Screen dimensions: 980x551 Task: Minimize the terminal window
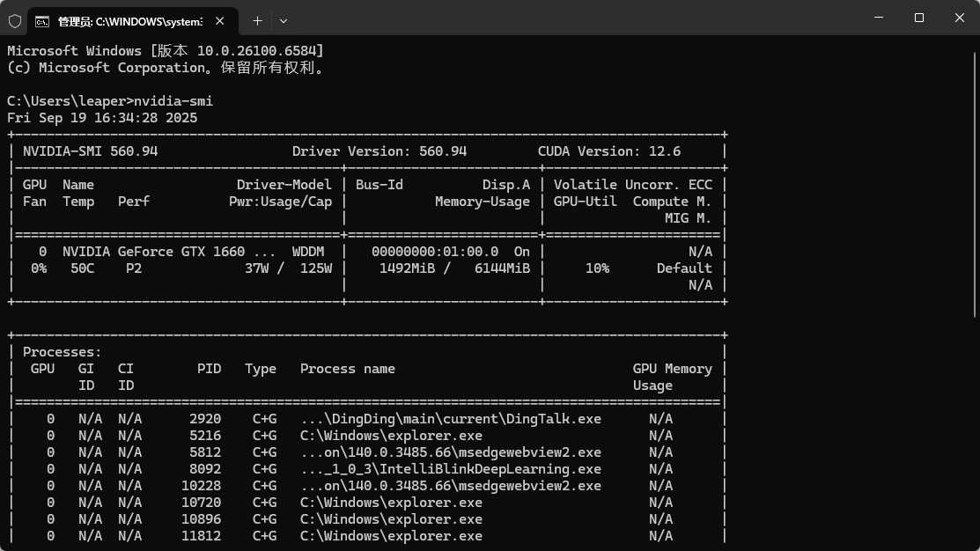click(x=879, y=18)
